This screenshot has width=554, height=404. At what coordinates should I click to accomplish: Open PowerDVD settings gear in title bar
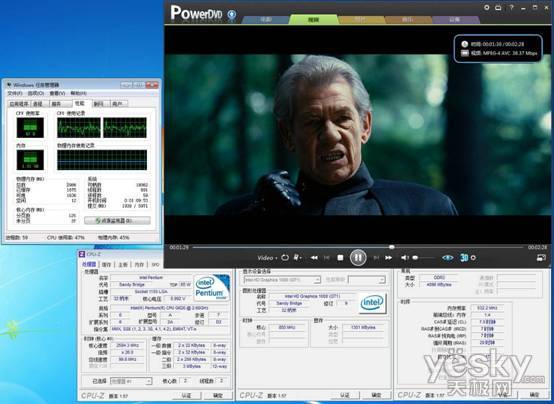click(487, 7)
